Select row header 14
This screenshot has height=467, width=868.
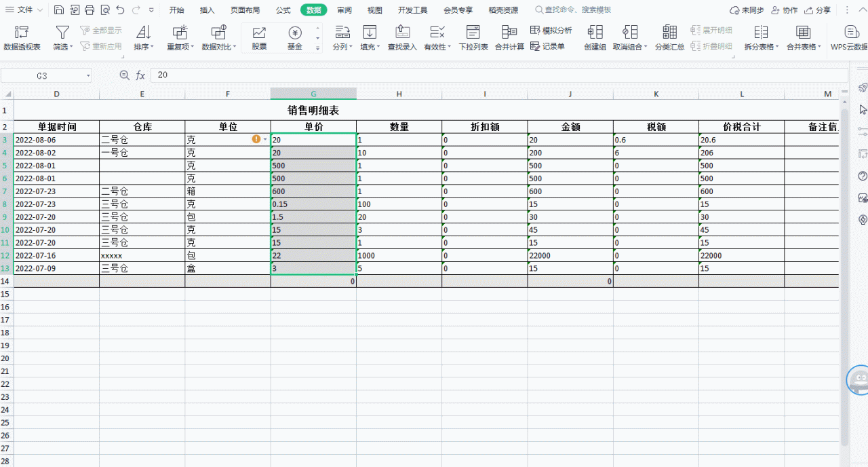click(x=5, y=281)
